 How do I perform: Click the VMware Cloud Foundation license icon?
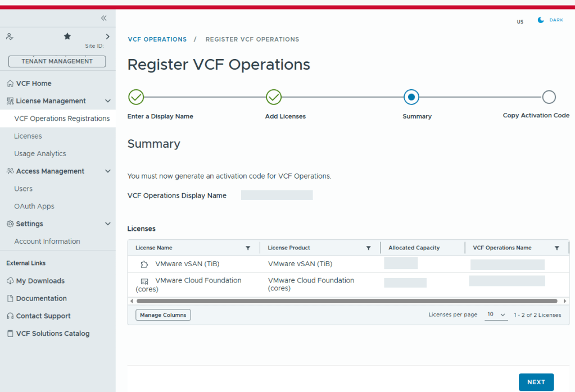[x=144, y=281]
